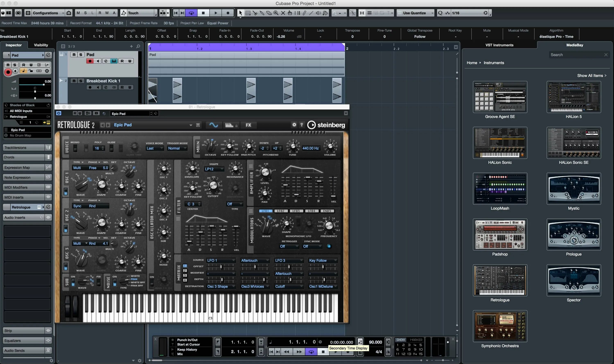Disable record enable on Pad track
614x364 pixels.
pyautogui.click(x=90, y=61)
